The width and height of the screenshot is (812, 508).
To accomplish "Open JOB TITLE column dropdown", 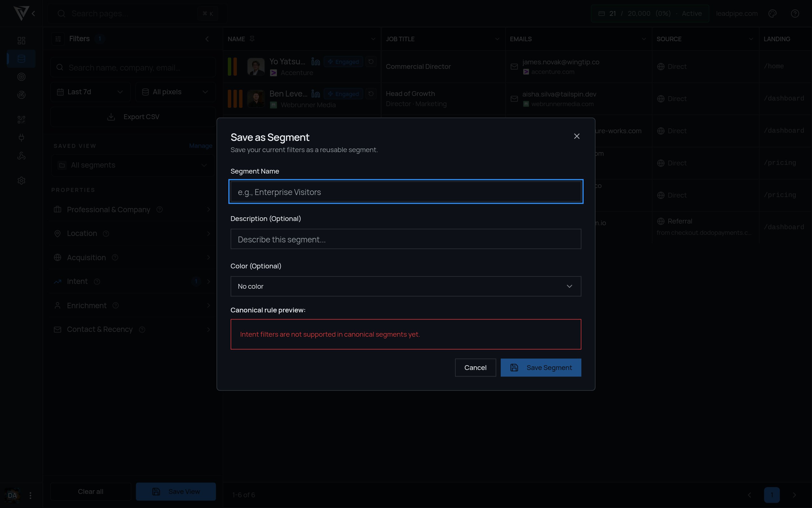I will 497,39.
